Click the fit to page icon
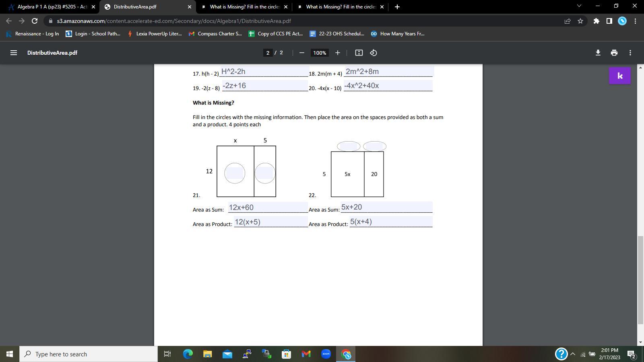The height and width of the screenshot is (362, 644). click(359, 53)
